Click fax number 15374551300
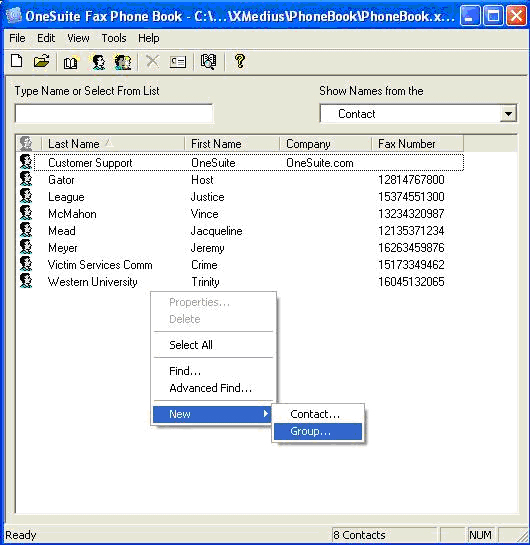Viewport: 530px width, 545px height. [x=411, y=197]
